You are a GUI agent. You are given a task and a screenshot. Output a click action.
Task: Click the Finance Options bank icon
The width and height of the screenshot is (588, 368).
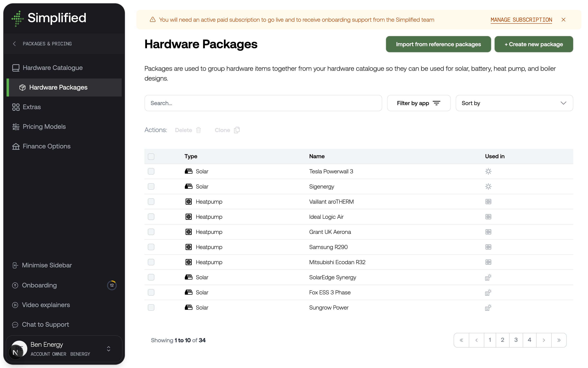click(x=16, y=146)
